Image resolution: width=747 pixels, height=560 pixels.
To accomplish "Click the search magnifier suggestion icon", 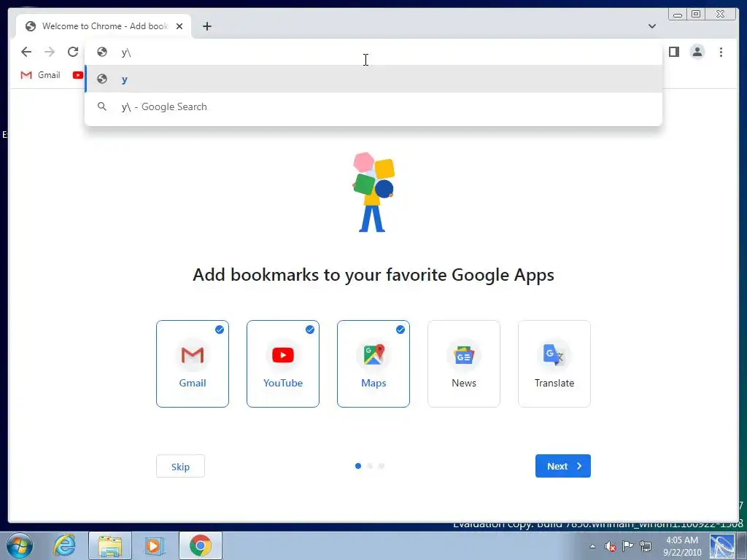I will [x=102, y=106].
